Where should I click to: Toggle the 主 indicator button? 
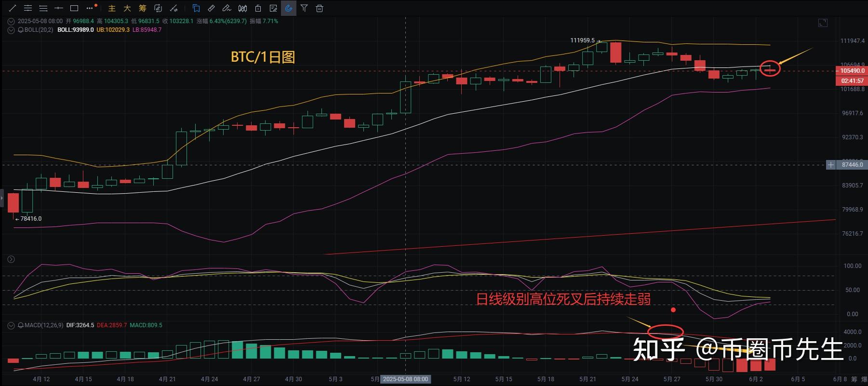tap(112, 8)
